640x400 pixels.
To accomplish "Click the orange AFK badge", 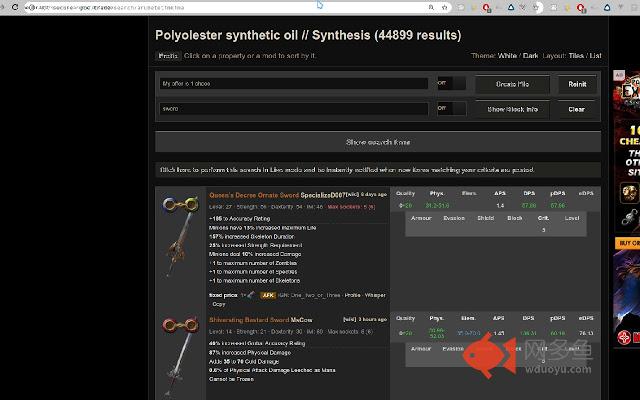I will 268,295.
